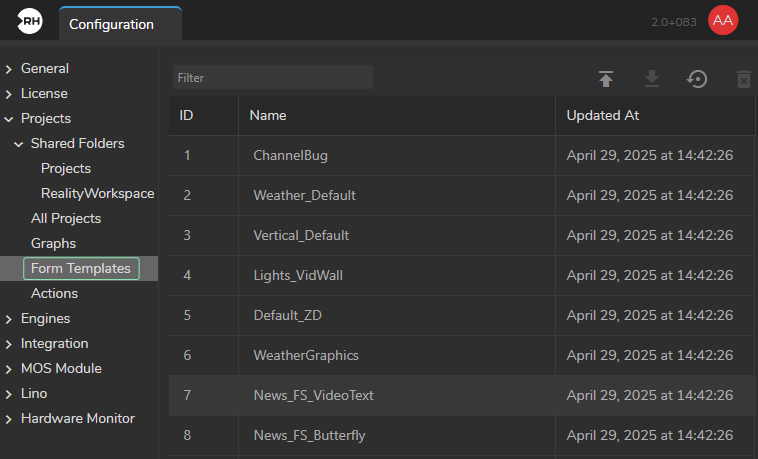This screenshot has width=758, height=459.
Task: Open All Projects in sidebar
Action: [x=66, y=218]
